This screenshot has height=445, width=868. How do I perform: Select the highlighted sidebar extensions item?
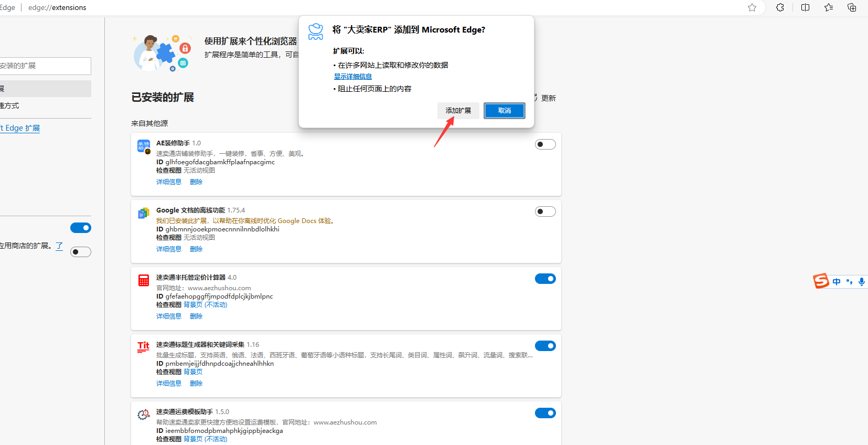[45, 89]
